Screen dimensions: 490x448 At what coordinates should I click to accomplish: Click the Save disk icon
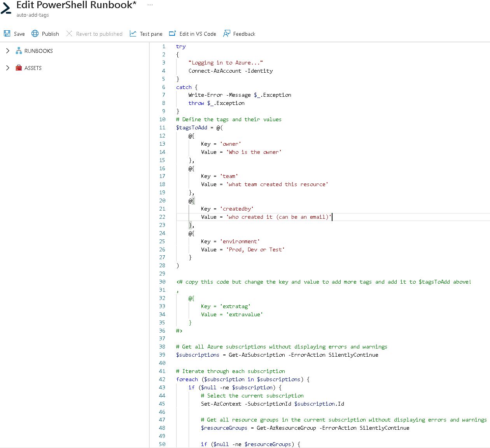(7, 34)
